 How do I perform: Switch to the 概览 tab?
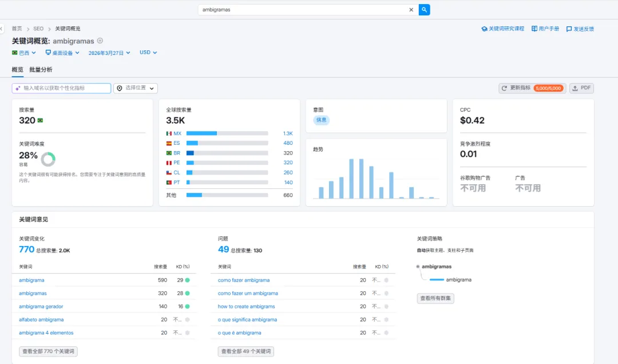point(17,69)
